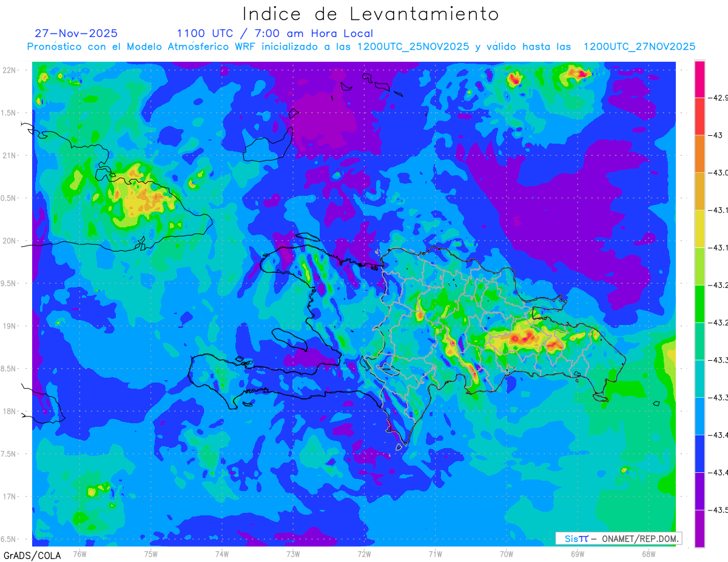Click the "1100 UTC / 7:00 am Hora Local" text
The width and height of the screenshot is (728, 562).
tap(275, 33)
